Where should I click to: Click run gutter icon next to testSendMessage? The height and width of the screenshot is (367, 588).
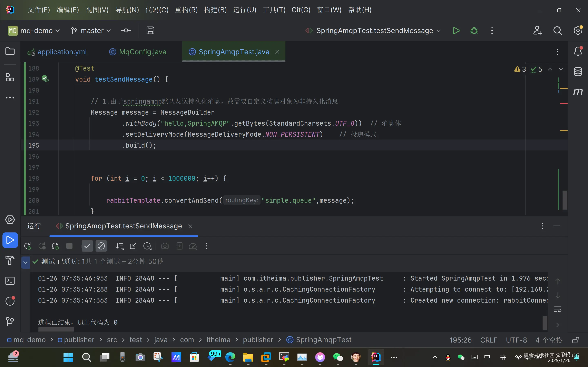tap(45, 79)
